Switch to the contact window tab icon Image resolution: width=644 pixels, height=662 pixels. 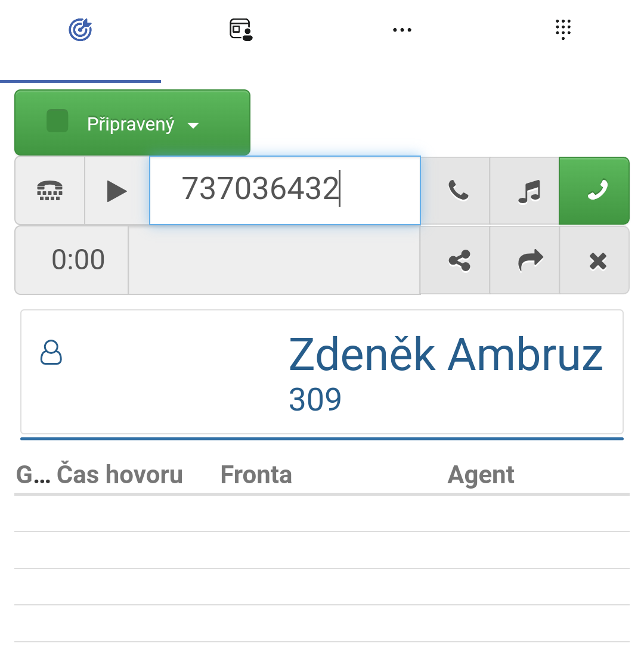pyautogui.click(x=241, y=30)
